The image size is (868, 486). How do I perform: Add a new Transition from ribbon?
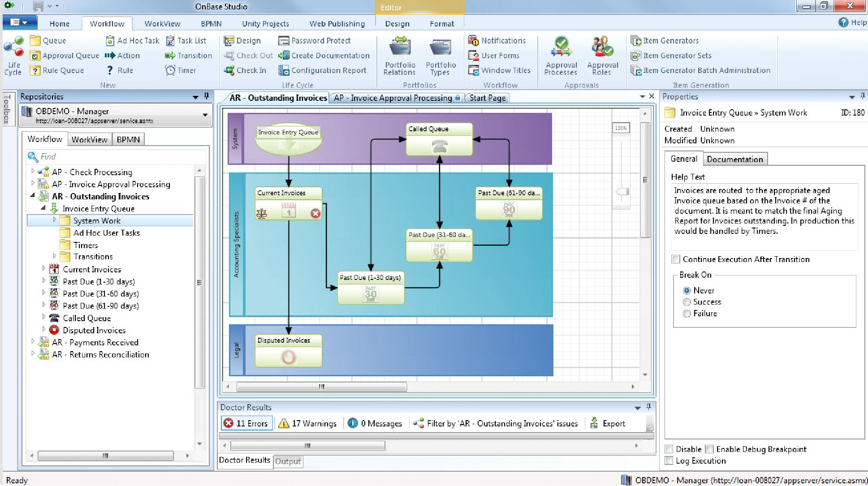pyautogui.click(x=189, y=56)
